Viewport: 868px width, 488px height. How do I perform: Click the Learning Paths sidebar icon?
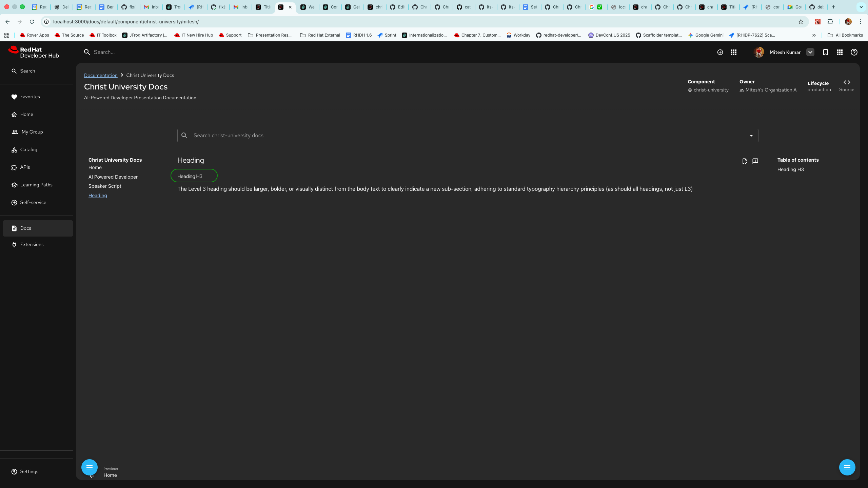tap(14, 185)
